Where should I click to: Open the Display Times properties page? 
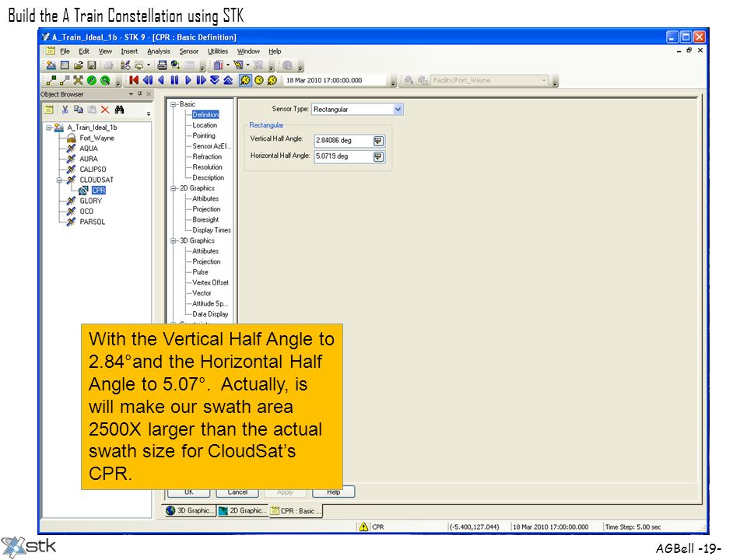tap(212, 230)
